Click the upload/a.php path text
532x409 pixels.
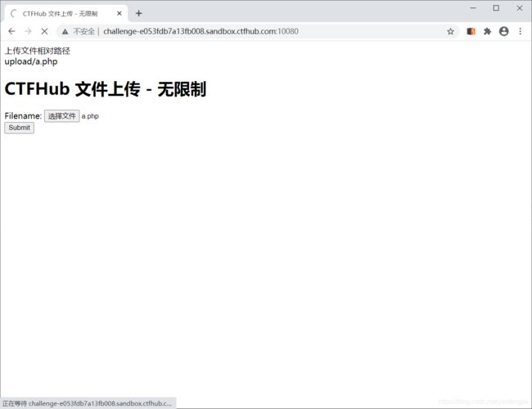coord(31,61)
